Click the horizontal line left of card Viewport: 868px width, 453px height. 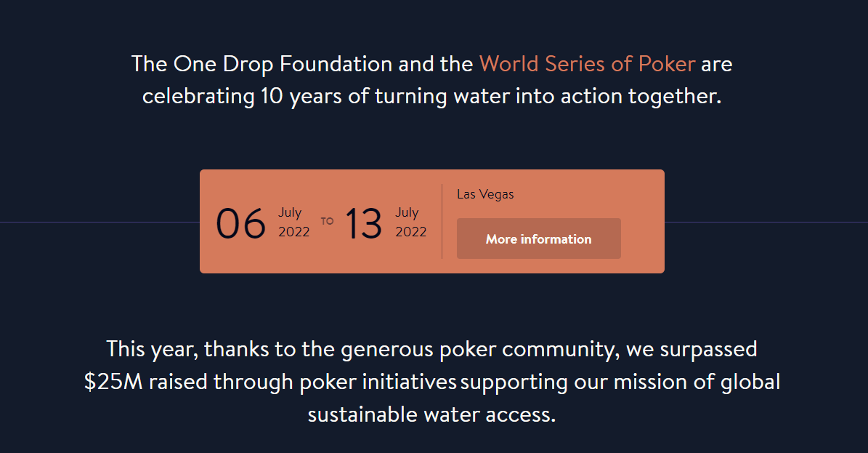click(x=100, y=223)
